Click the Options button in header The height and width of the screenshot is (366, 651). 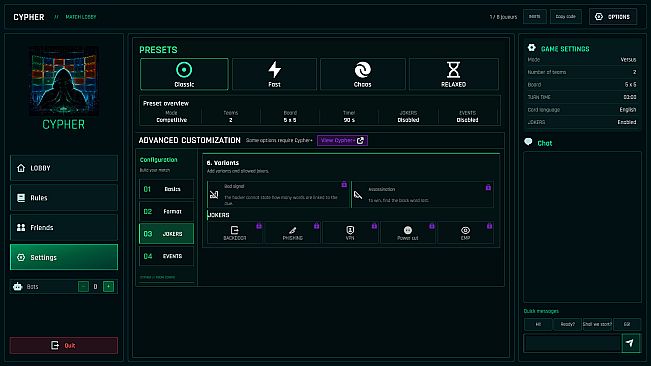pos(613,17)
